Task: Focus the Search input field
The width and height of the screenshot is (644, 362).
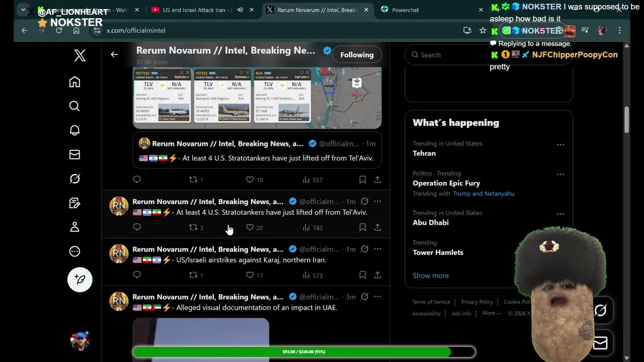Action: point(489,55)
